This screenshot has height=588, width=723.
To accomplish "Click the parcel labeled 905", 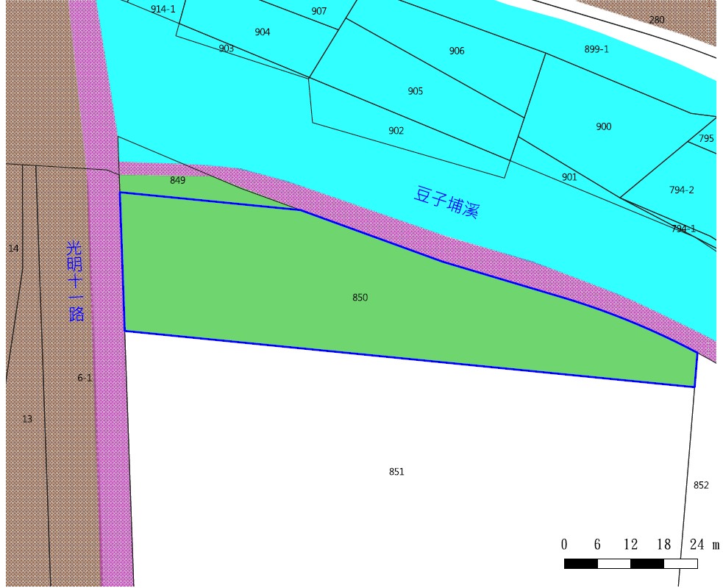I will 416,91.
